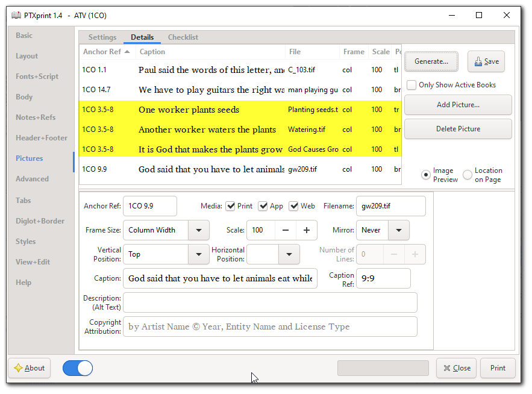Open the Generate dialog
Screen dimensions: 532x394
431,61
